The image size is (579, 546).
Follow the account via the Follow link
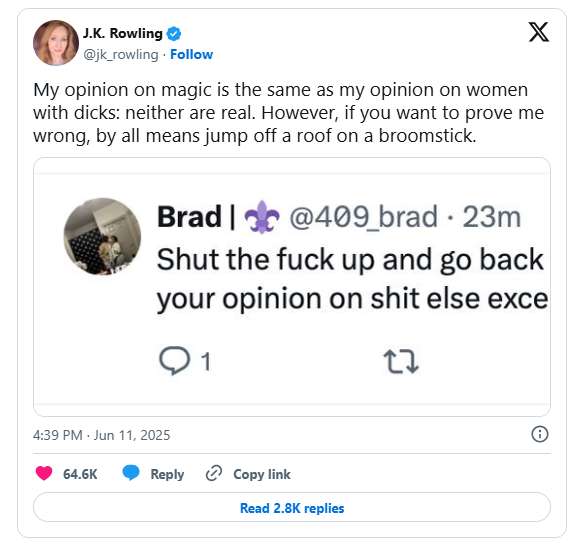point(191,55)
